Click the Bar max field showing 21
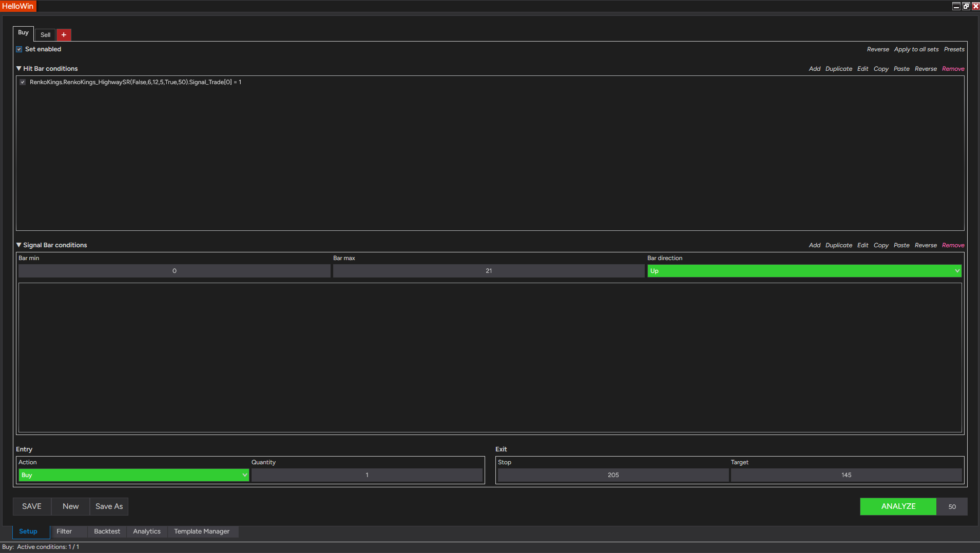Screen dimensions: 980x553 coord(489,271)
